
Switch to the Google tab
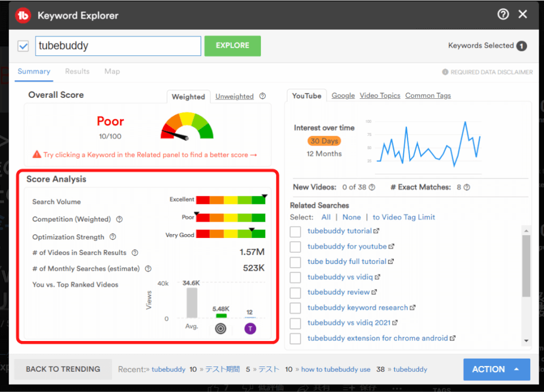click(343, 96)
